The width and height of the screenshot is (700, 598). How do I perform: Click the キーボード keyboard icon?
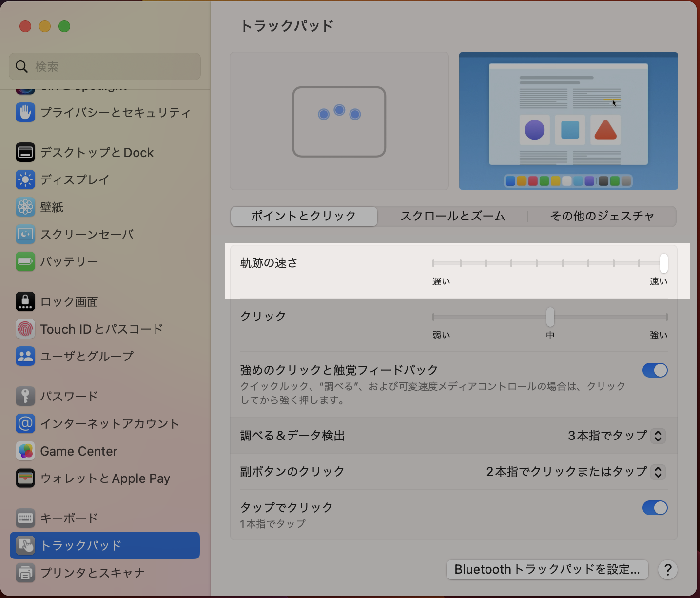click(25, 518)
